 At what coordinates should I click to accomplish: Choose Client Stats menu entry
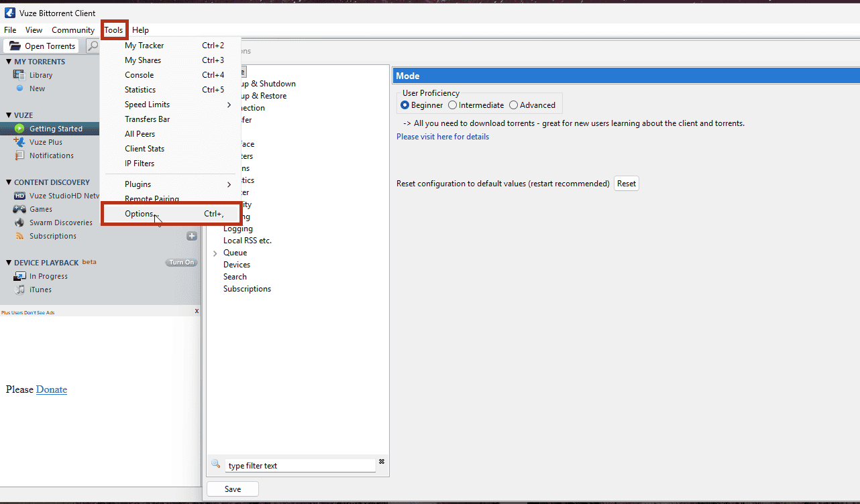[170, 149]
